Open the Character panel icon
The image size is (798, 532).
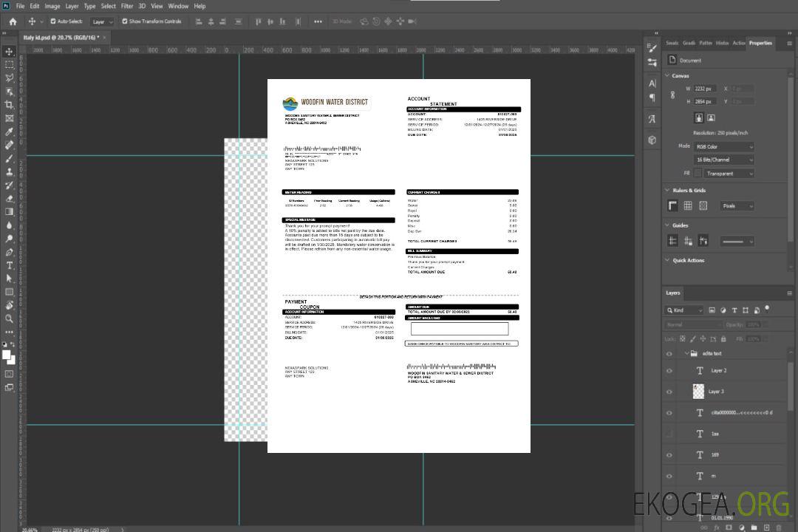point(652,83)
